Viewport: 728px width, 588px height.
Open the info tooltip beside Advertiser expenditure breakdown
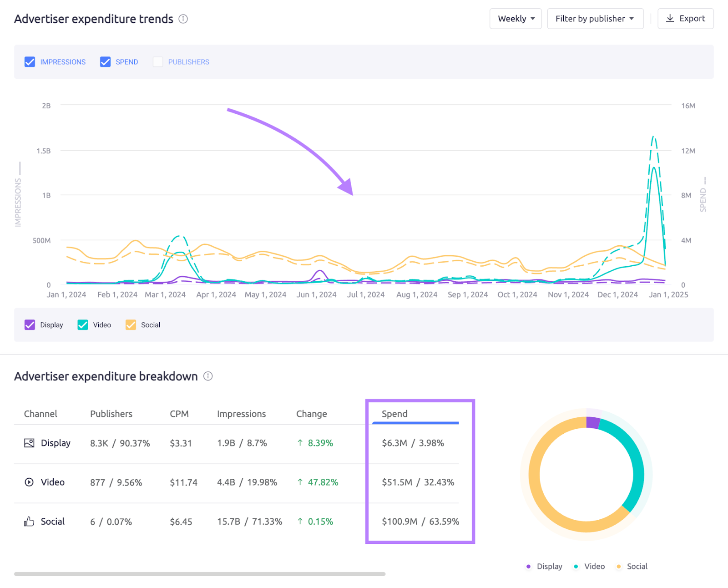(208, 376)
